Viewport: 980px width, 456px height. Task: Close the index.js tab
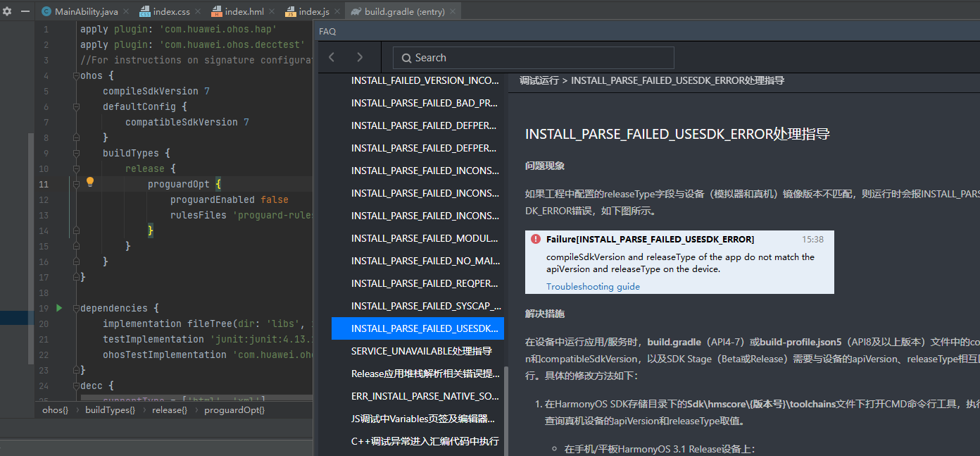[x=336, y=12]
